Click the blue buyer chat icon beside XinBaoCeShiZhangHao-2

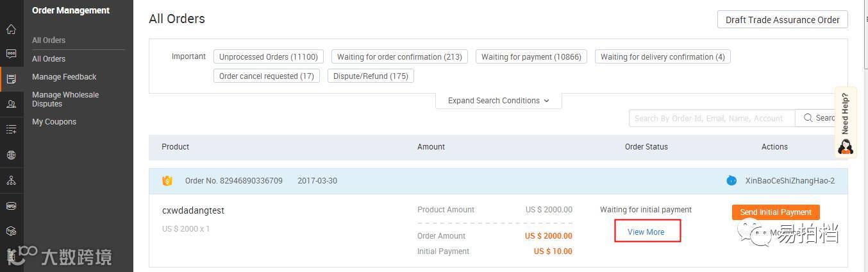(731, 181)
